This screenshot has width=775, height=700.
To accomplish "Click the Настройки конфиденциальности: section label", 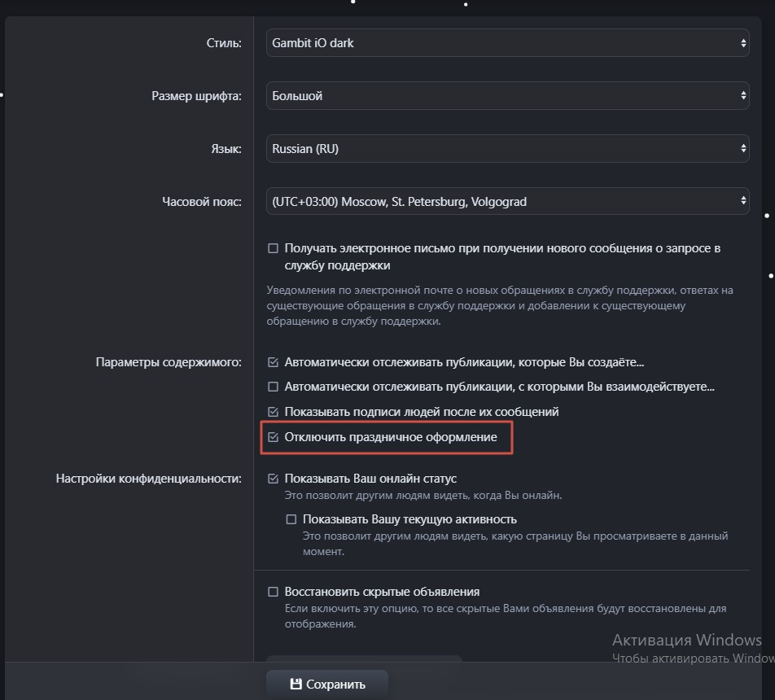I will coord(148,479).
